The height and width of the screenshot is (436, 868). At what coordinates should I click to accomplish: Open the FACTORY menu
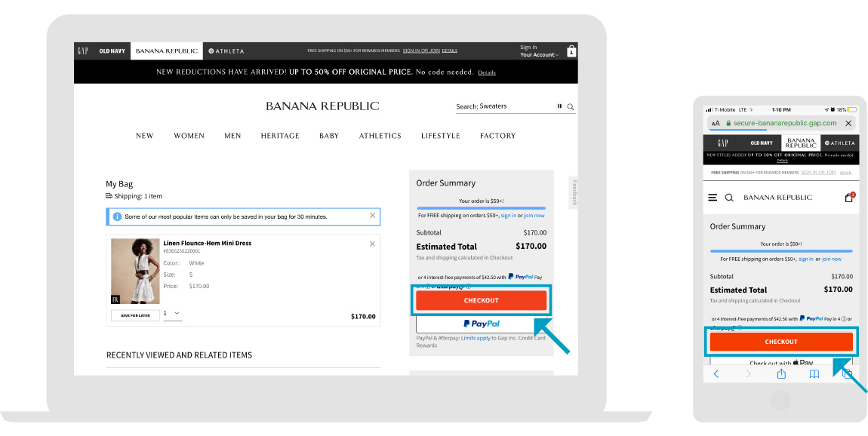point(497,136)
